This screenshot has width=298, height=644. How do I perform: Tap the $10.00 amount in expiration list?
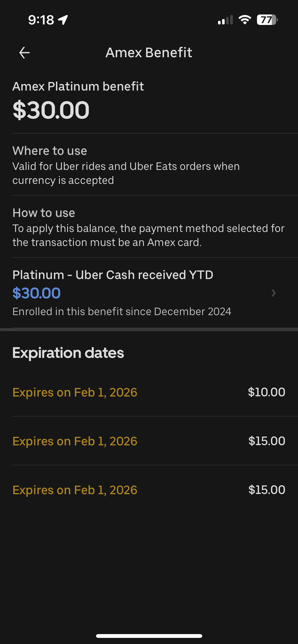(x=266, y=392)
